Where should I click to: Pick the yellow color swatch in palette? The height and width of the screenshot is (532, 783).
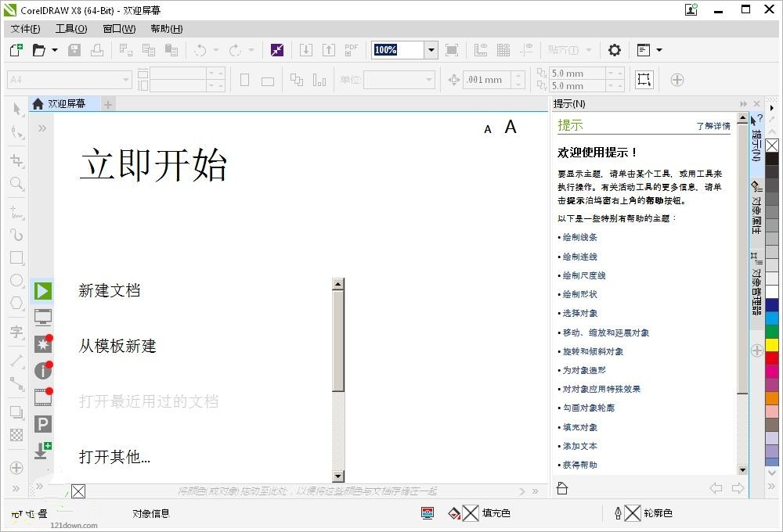coord(772,345)
